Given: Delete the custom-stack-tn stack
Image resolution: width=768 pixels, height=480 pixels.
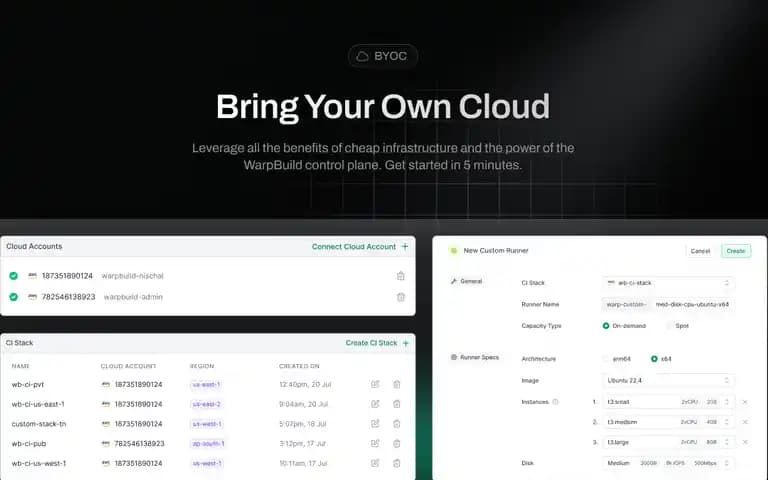Looking at the screenshot, I should (397, 424).
